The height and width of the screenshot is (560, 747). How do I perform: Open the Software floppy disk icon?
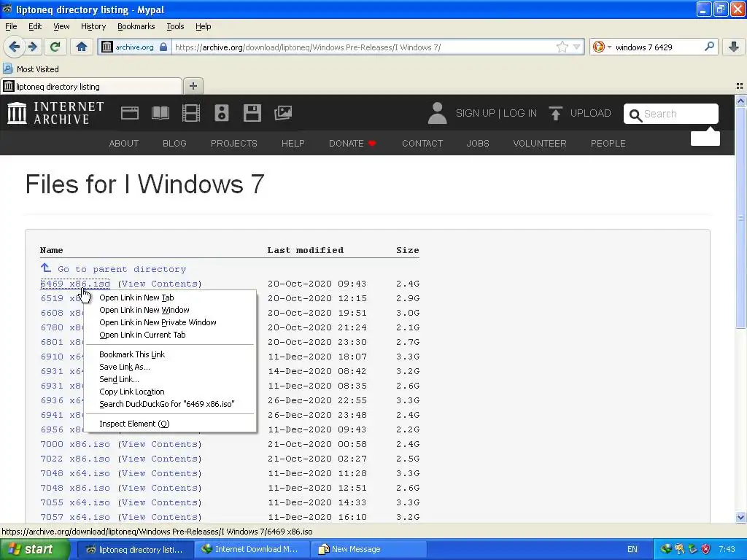(252, 113)
